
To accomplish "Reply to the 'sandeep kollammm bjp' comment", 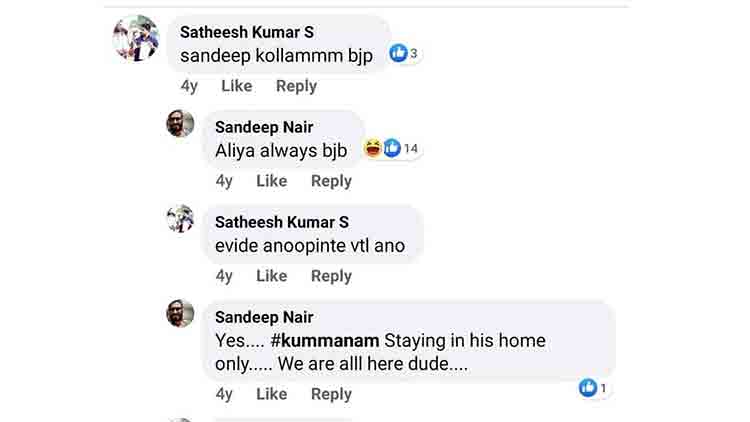I will click(296, 86).
